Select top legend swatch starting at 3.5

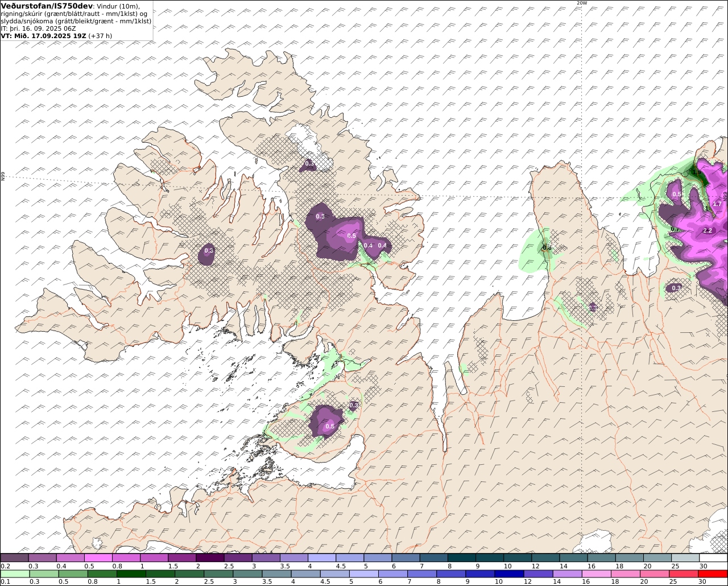pos(294,558)
